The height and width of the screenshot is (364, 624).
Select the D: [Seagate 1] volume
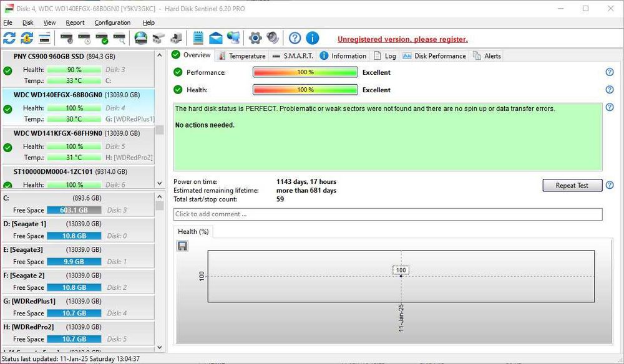(x=78, y=230)
